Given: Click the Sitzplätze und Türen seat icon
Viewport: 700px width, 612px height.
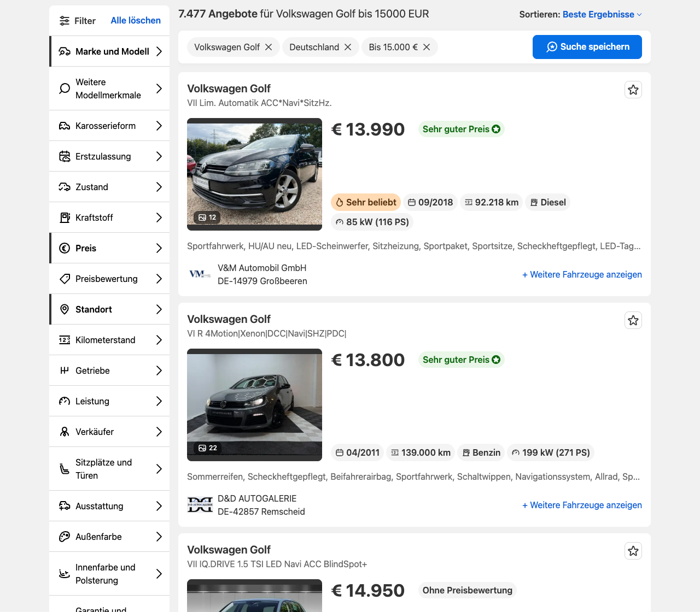Looking at the screenshot, I should click(65, 469).
